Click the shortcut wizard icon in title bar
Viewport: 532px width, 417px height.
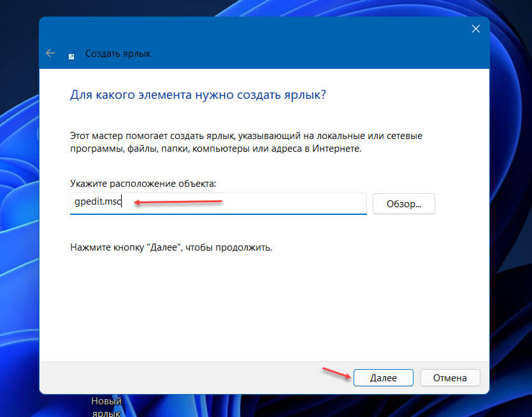[x=71, y=56]
